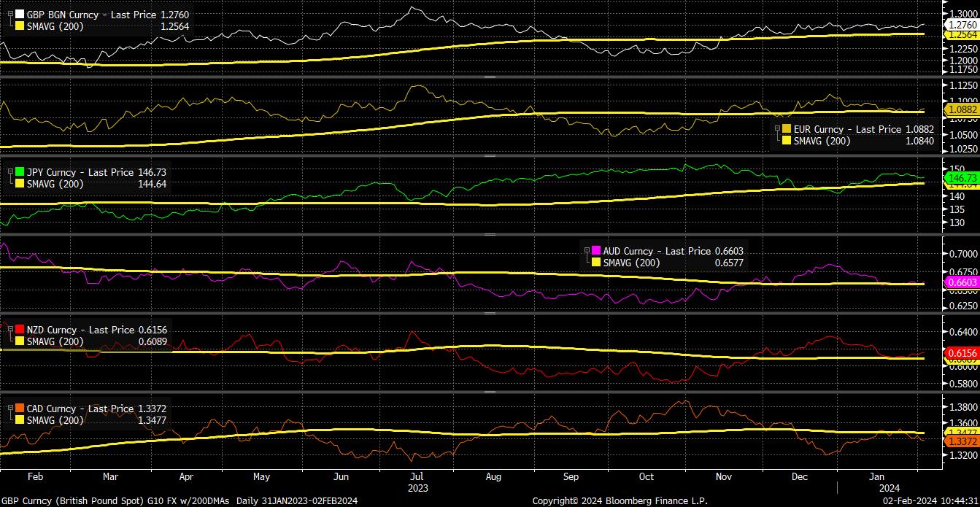980x507 pixels.
Task: Click the yellow 1.2564 moving average axis tag
Action: click(961, 35)
